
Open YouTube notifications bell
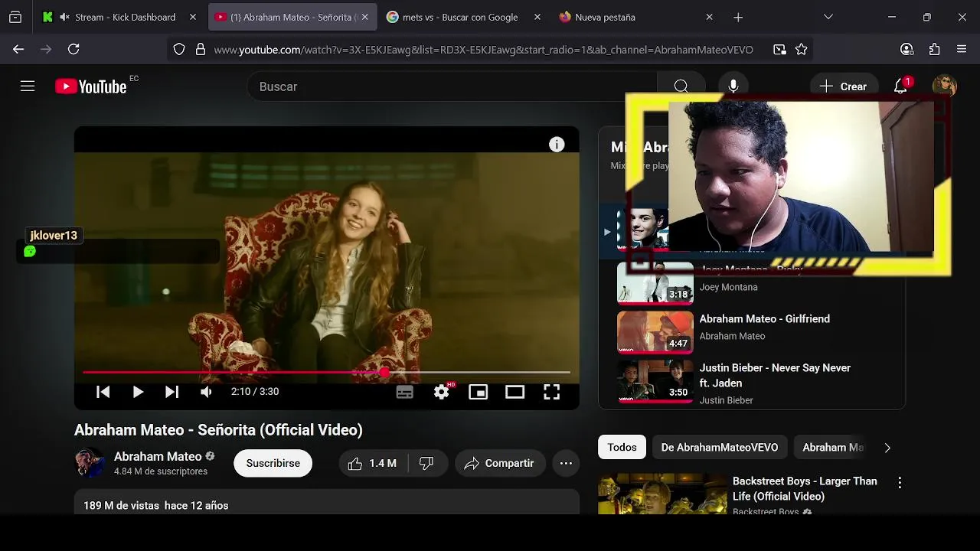click(901, 86)
